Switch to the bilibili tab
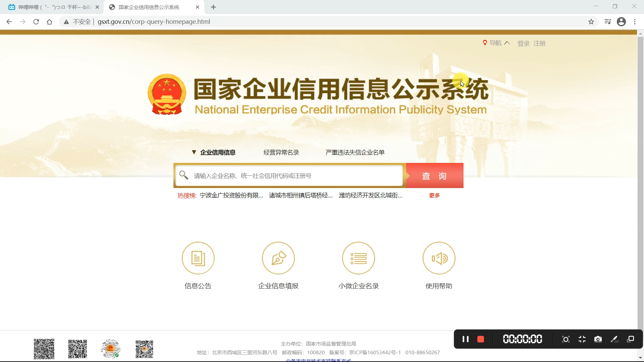644x362 pixels. coord(54,7)
